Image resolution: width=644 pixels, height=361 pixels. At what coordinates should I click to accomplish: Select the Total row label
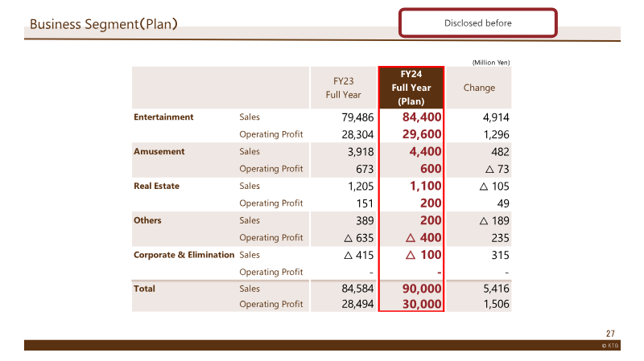144,289
